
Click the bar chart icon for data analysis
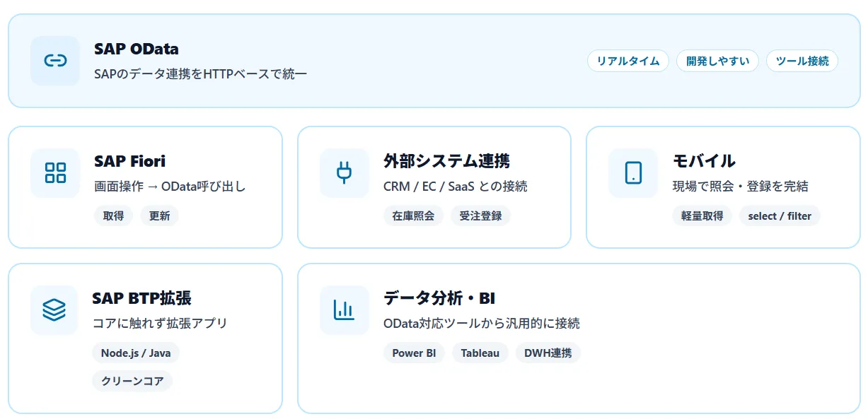pyautogui.click(x=344, y=309)
